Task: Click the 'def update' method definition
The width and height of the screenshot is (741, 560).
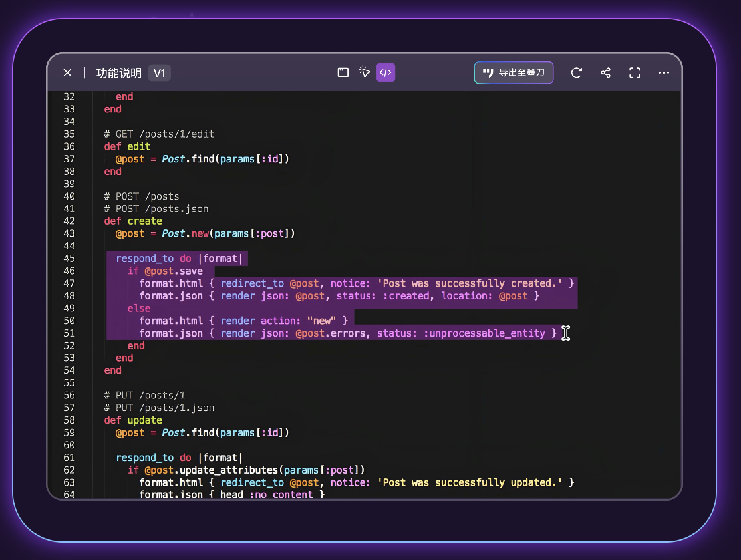Action: tap(133, 420)
